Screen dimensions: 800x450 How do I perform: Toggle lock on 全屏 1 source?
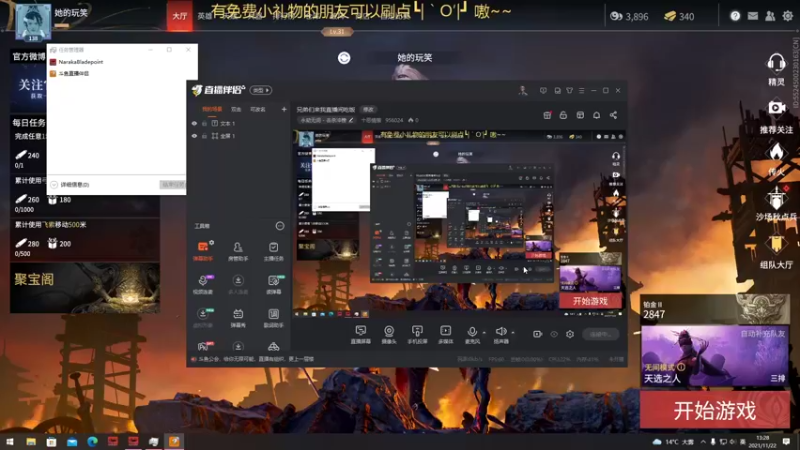tap(205, 136)
